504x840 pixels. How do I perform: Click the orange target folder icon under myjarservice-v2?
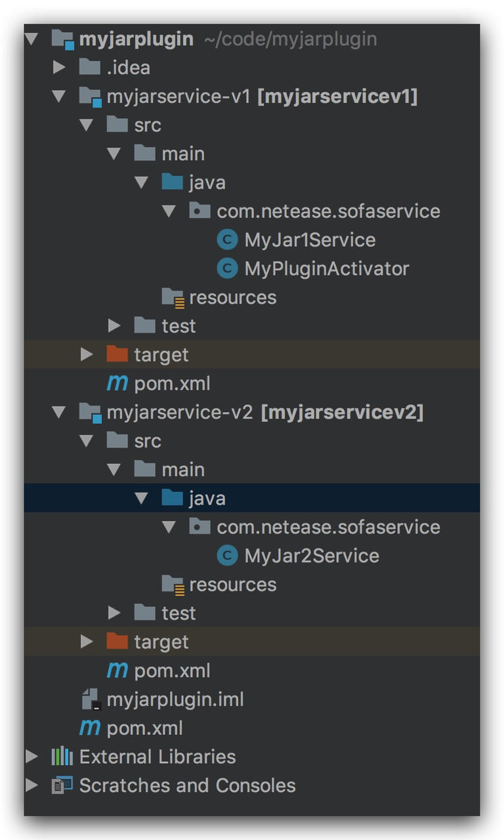tap(117, 641)
